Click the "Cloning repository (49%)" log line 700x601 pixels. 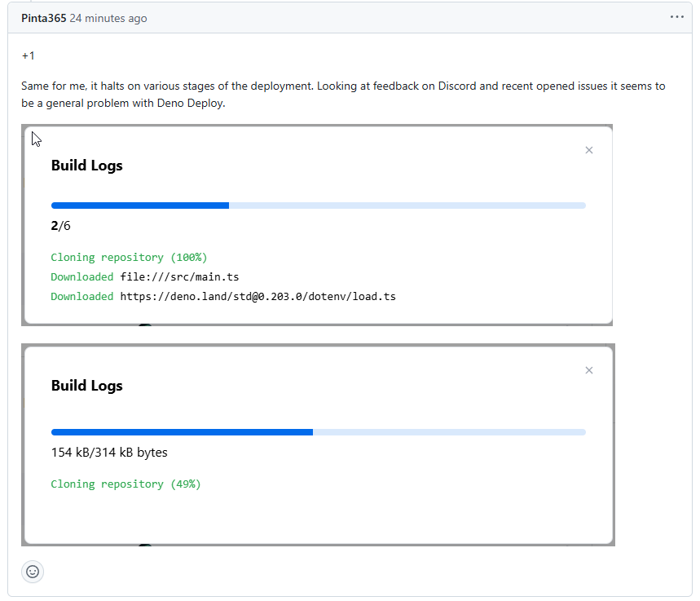[x=125, y=484]
